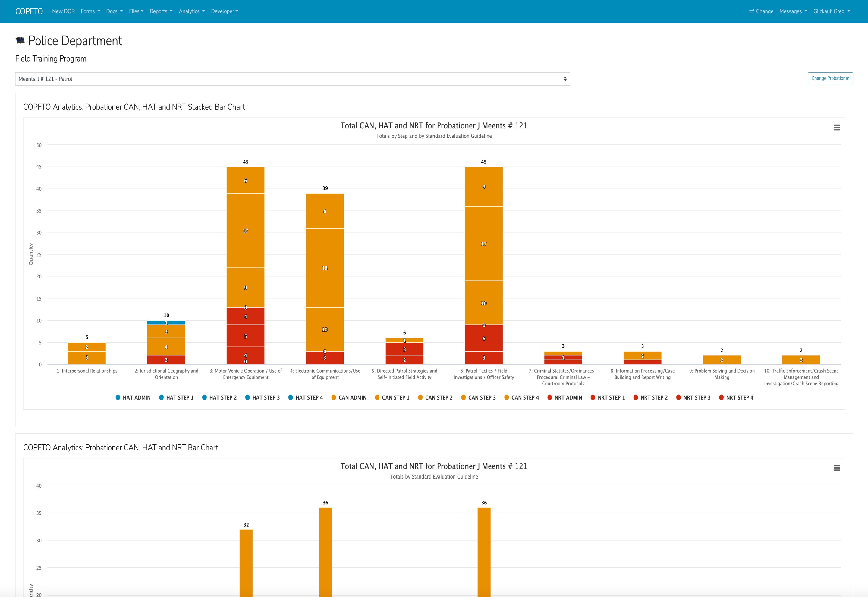Expand the Reports dropdown menu
The height and width of the screenshot is (597, 868).
(161, 11)
